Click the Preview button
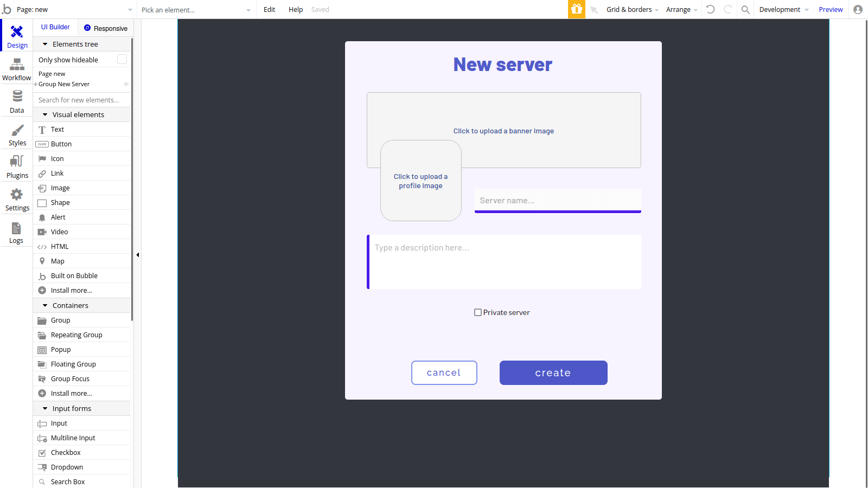The width and height of the screenshot is (868, 488). [x=831, y=9]
